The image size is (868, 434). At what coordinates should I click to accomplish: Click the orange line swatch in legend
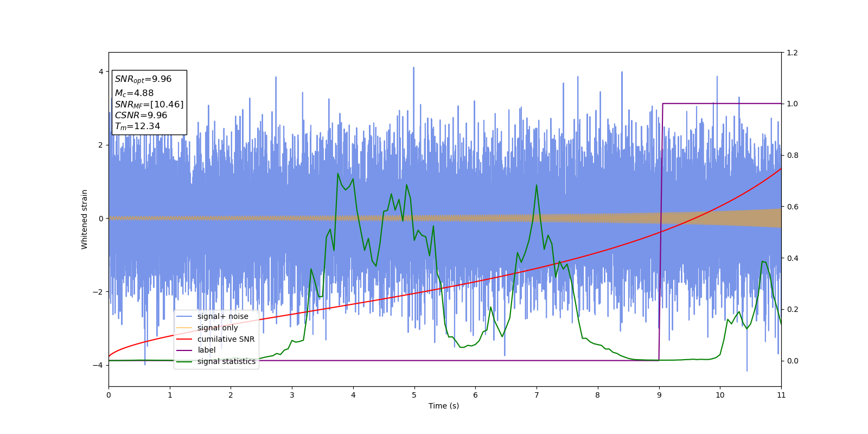click(x=184, y=328)
